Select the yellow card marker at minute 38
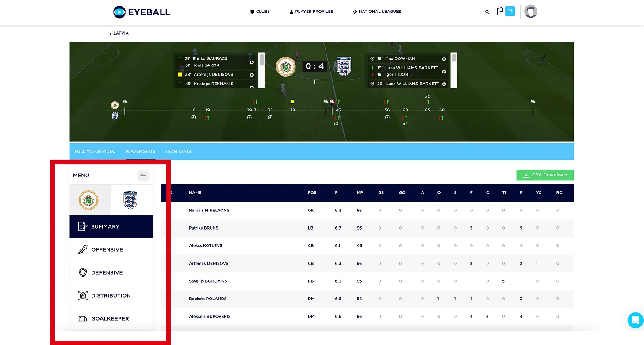Screen dimensions: 644x345 click(292, 101)
